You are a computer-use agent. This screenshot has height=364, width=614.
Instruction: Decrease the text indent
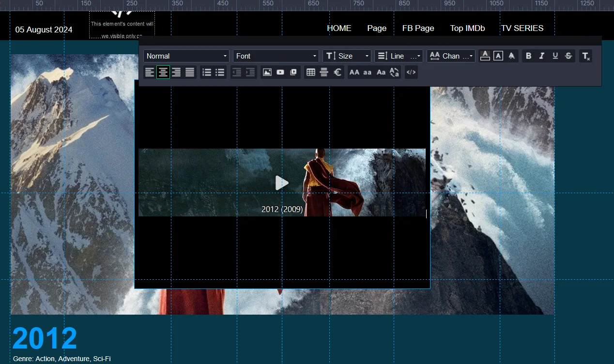pyautogui.click(x=237, y=73)
